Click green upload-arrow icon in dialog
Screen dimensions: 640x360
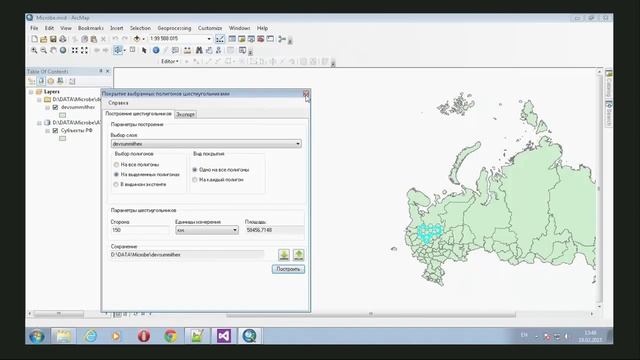pyautogui.click(x=298, y=255)
